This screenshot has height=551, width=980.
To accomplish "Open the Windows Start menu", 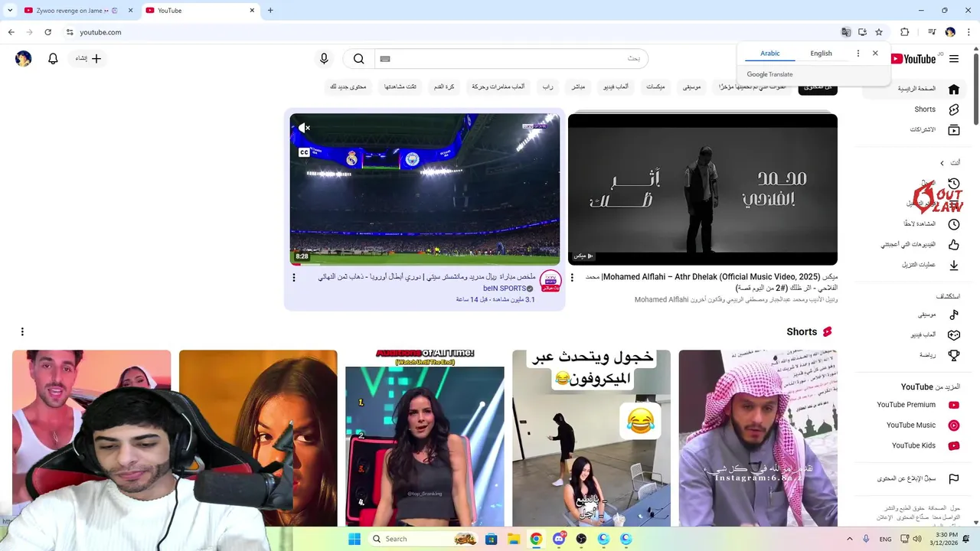I will coord(354,539).
